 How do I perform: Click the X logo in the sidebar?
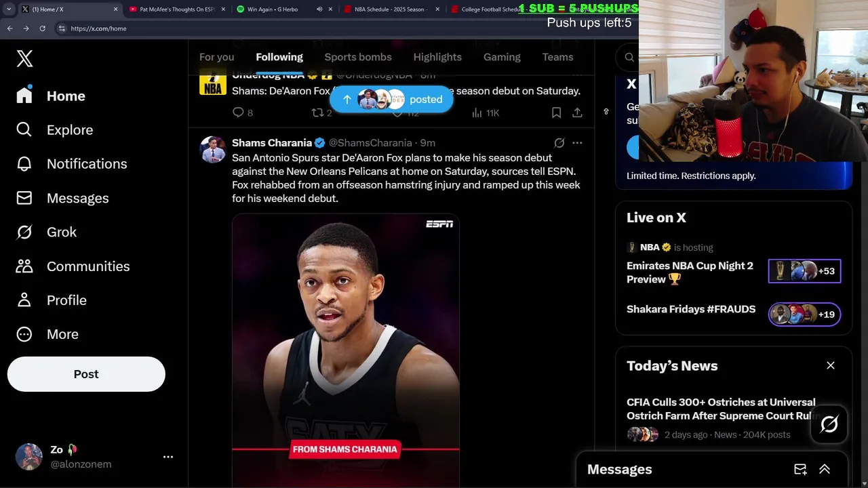24,58
